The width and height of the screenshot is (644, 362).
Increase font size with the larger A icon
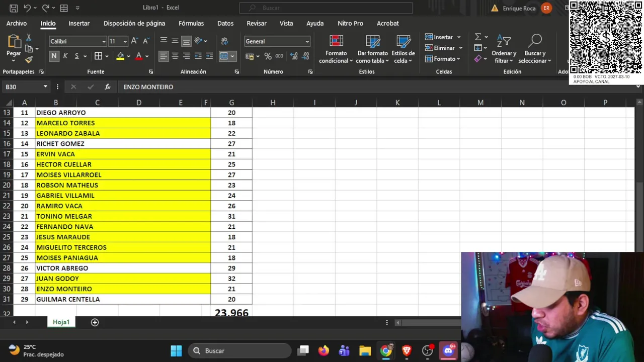tap(134, 41)
